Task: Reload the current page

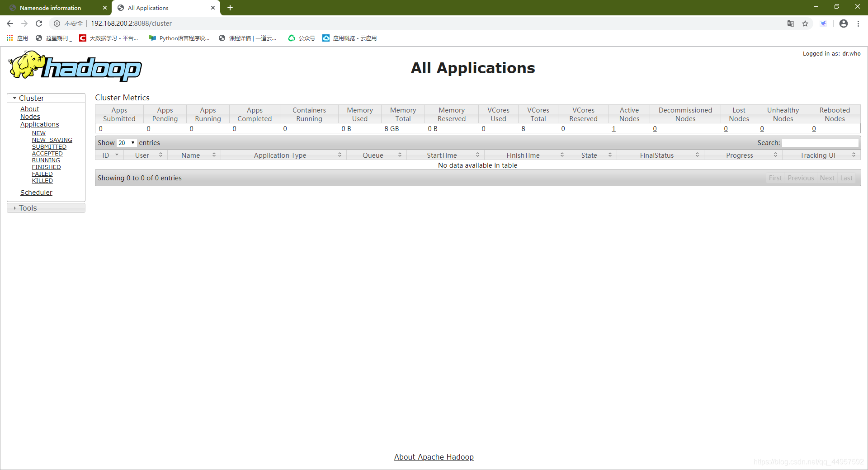Action: 39,23
